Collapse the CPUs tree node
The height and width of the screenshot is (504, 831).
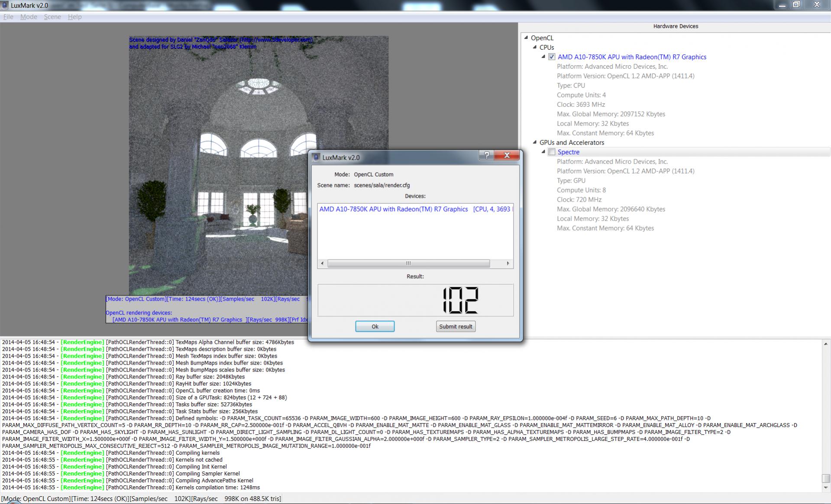535,47
